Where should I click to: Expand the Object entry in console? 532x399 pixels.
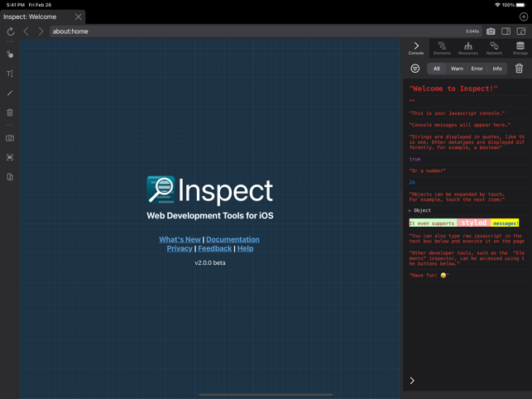[419, 210]
